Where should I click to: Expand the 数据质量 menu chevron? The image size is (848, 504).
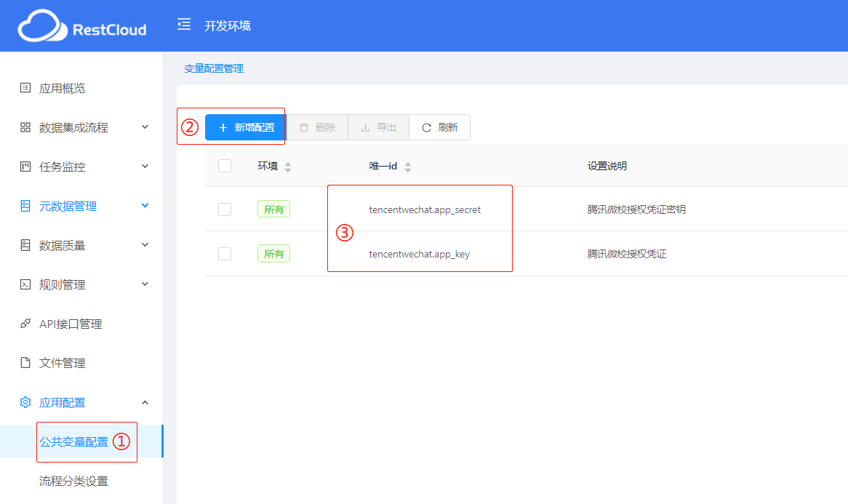(x=145, y=245)
